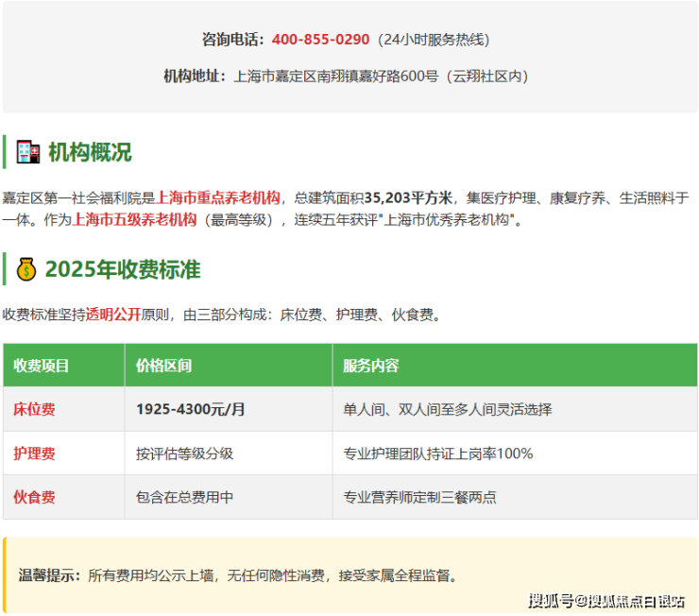The height and width of the screenshot is (616, 699).
Task: Click the red 透明公开 highlighted text
Action: (113, 315)
